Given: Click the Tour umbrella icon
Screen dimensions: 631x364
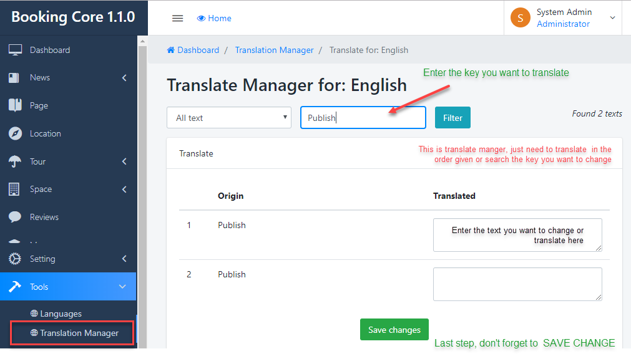Looking at the screenshot, I should [15, 161].
